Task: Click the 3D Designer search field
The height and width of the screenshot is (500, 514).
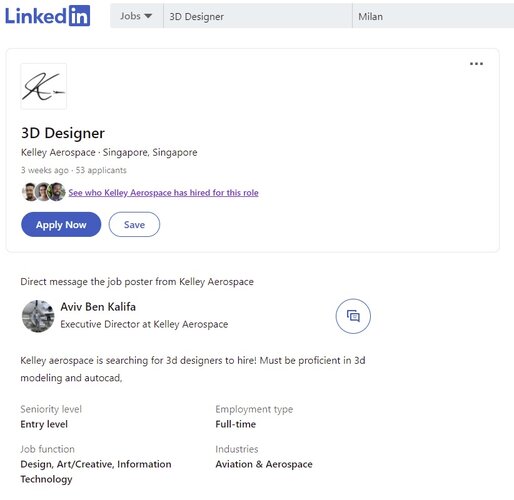Action: point(258,16)
